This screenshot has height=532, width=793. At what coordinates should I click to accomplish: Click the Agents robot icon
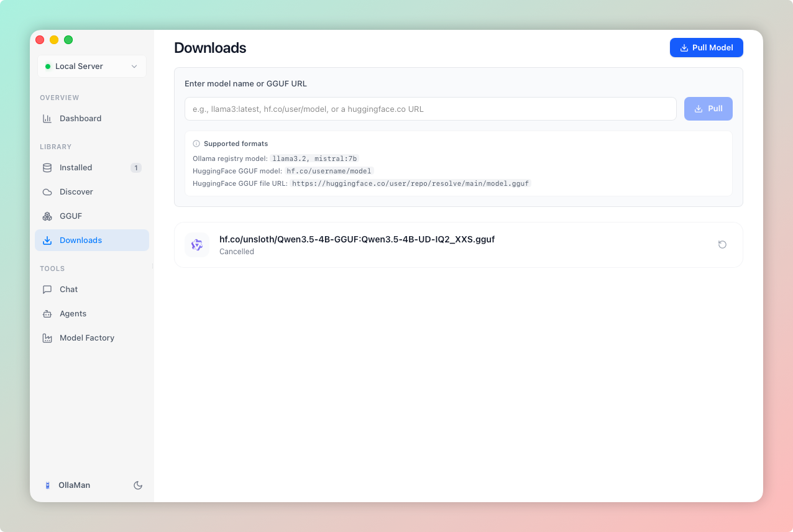pos(47,314)
